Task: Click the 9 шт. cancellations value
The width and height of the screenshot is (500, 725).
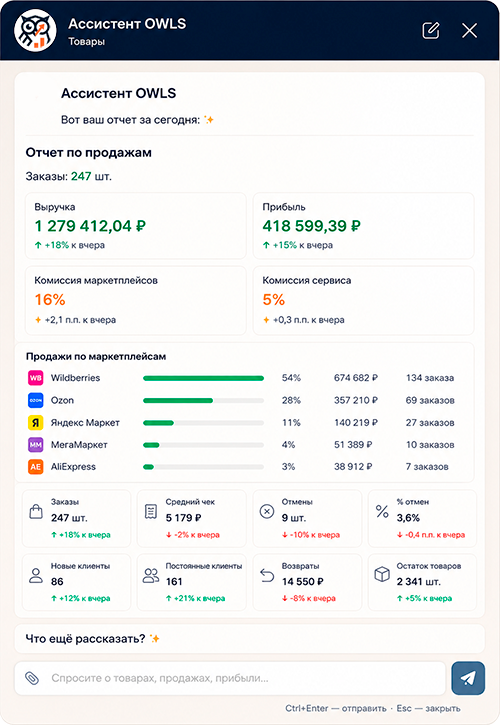Action: (294, 518)
